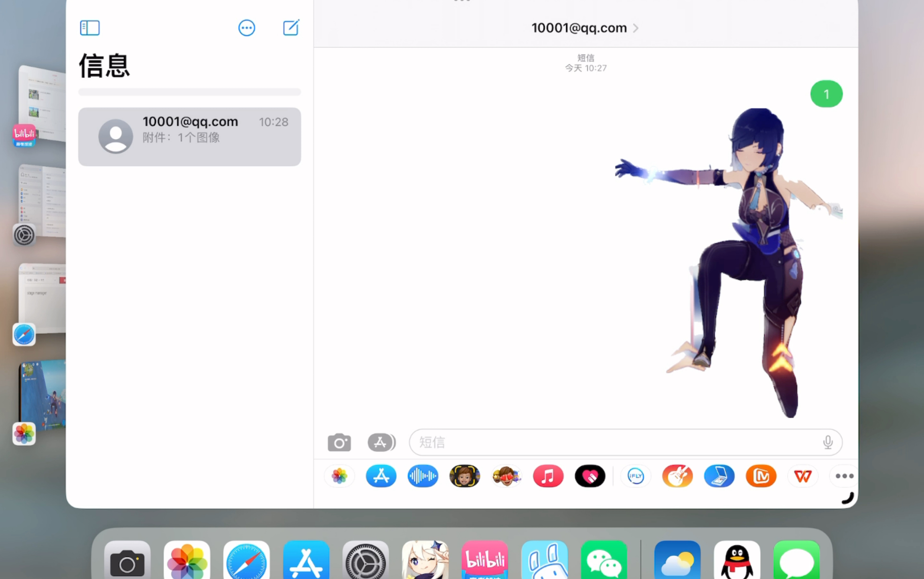The width and height of the screenshot is (924, 579).
Task: Open App Store in iMessage app strip
Action: (x=381, y=476)
